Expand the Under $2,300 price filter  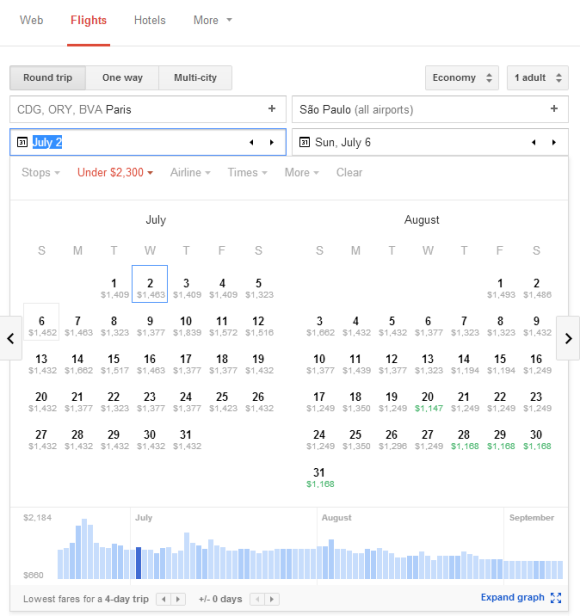click(115, 172)
